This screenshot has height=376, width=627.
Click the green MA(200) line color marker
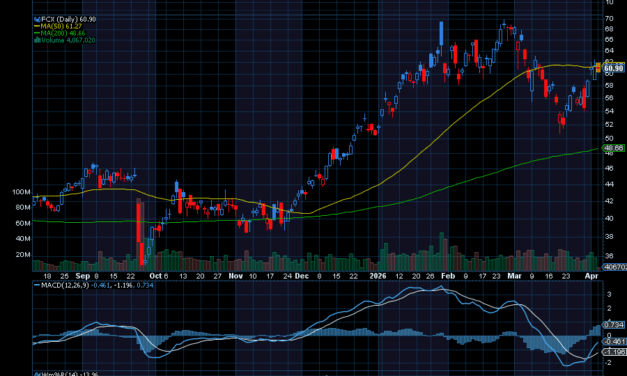pyautogui.click(x=37, y=33)
